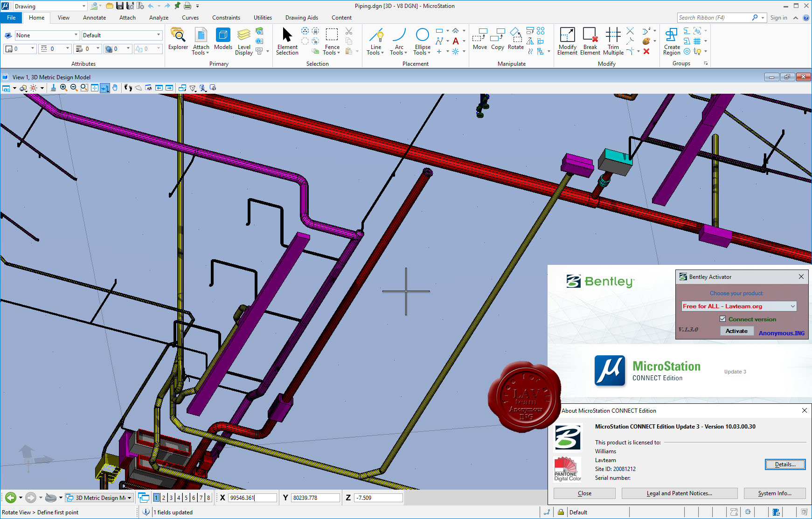The width and height of the screenshot is (812, 519).
Task: Select the Copy tool
Action: (498, 39)
